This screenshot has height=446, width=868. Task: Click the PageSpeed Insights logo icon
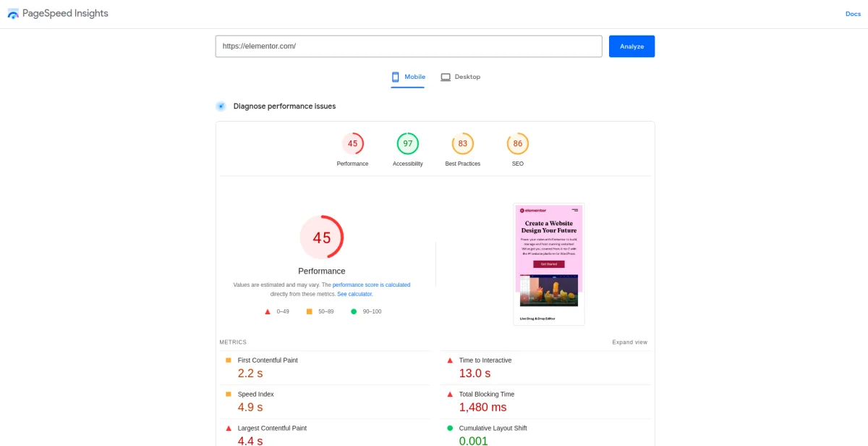[14, 14]
